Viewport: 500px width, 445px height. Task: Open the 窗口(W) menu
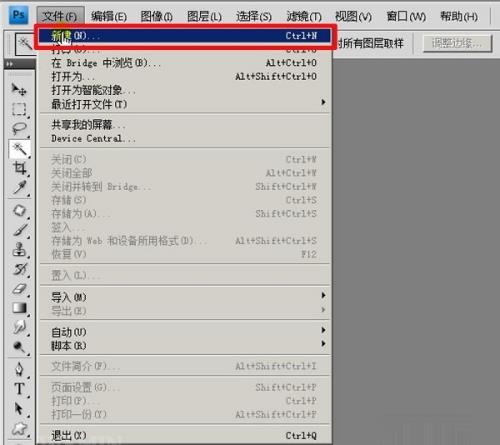pyautogui.click(x=406, y=16)
